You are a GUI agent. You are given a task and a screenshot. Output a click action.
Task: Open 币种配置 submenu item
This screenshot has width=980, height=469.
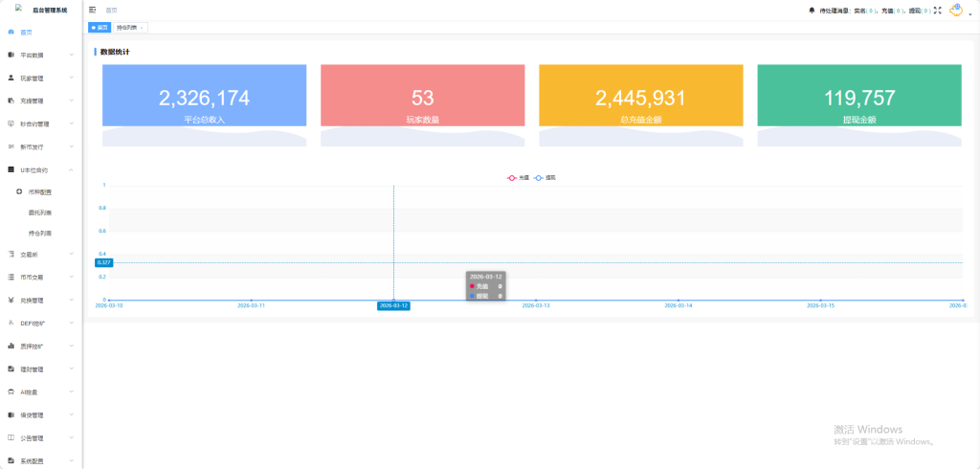(40, 192)
